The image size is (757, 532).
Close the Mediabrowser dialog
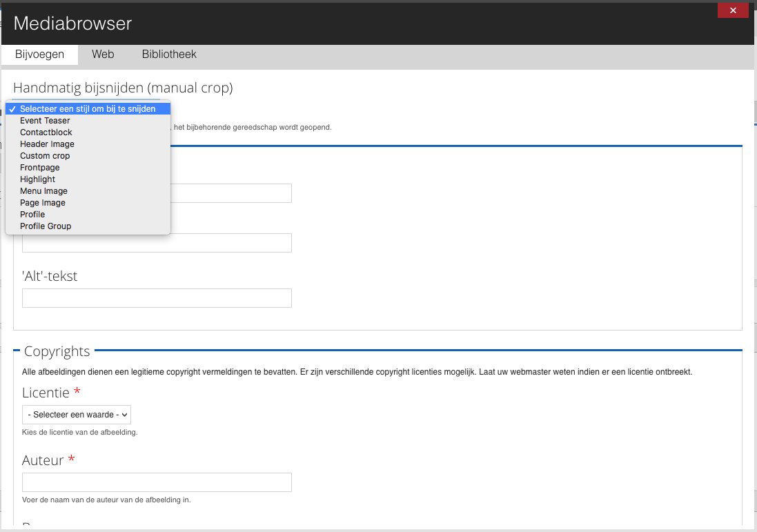click(x=733, y=10)
